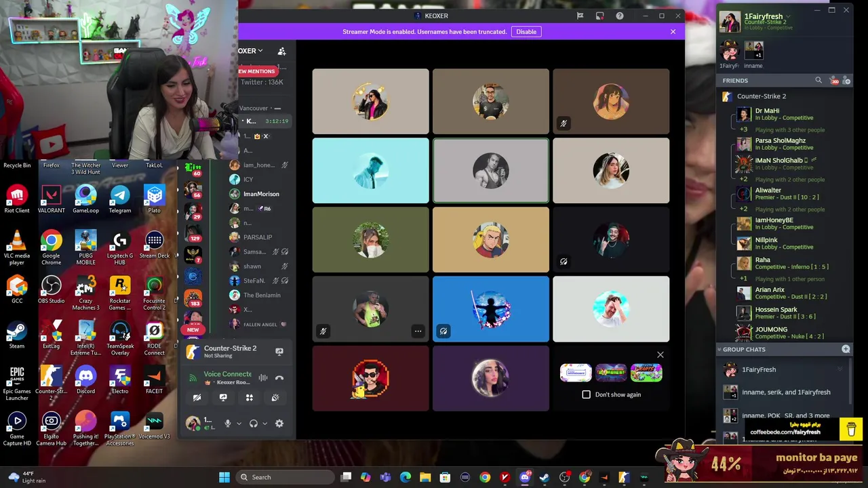Viewport: 868px width, 488px height.
Task: Open the Epic Games Launcher desktop shortcut
Action: tap(16, 384)
